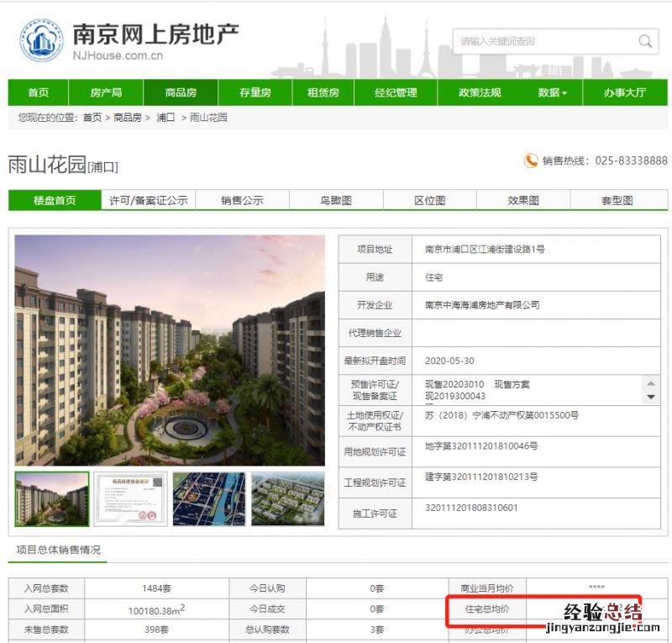Select the dark blue location map thumbnail
This screenshot has height=643, width=672.
(x=209, y=499)
